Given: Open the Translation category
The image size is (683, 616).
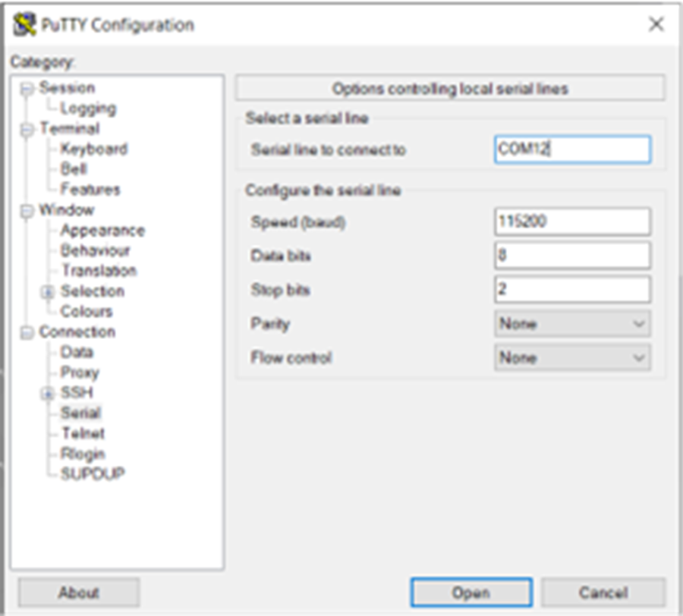Looking at the screenshot, I should point(99,271).
